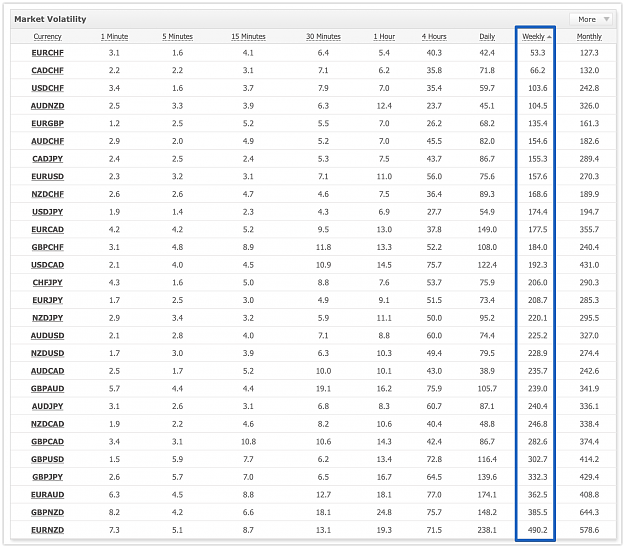This screenshot has height=548, width=625.
Task: Open the USDCHF currency link
Action: tap(47, 88)
